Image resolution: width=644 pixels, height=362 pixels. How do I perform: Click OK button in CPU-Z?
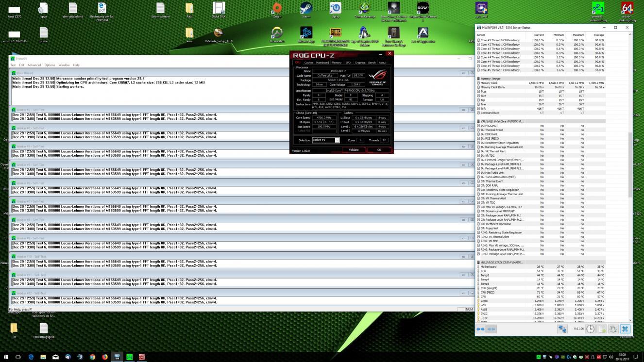point(379,150)
